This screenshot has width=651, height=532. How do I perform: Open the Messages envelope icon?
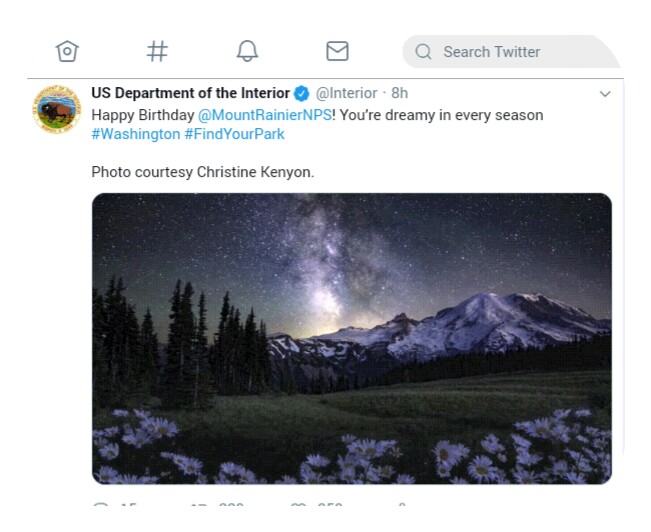click(x=337, y=51)
